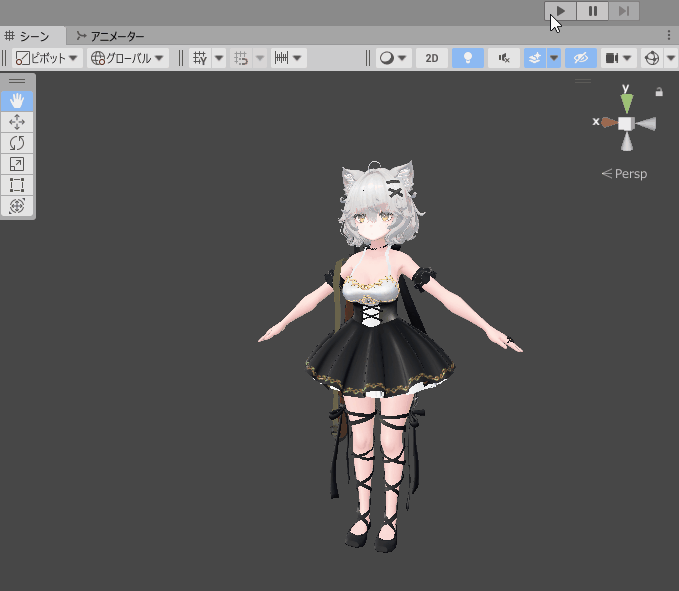Select the Hand view tool

click(17, 101)
